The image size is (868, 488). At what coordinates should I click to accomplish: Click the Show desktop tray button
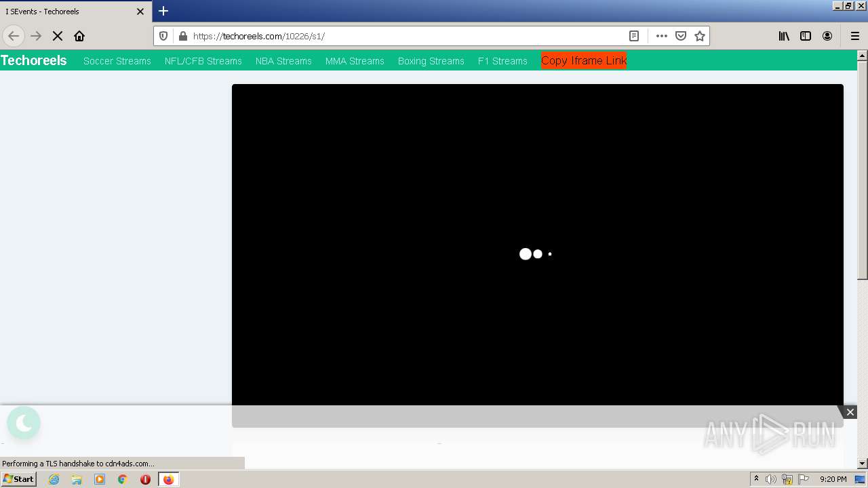(x=861, y=479)
